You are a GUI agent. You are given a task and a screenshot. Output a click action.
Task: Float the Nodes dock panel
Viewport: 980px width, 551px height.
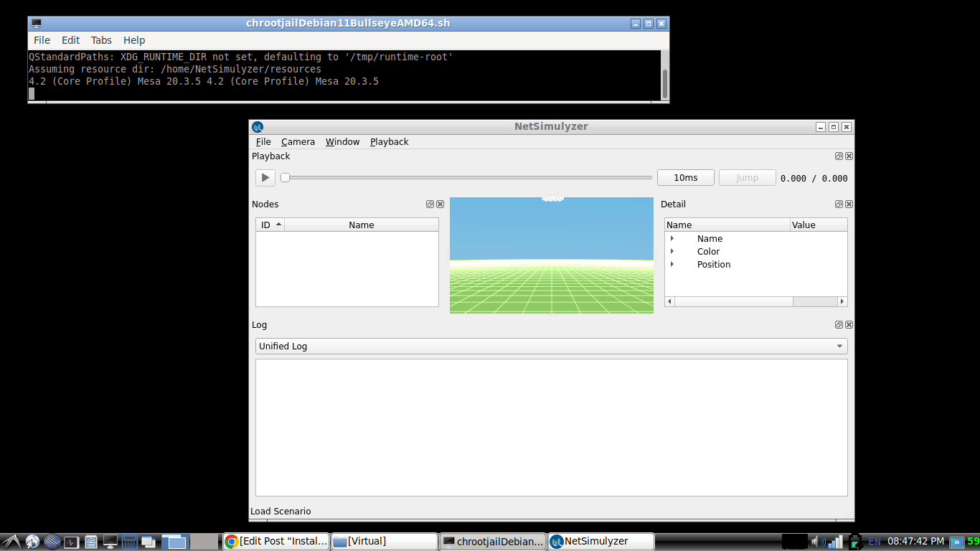(x=430, y=204)
